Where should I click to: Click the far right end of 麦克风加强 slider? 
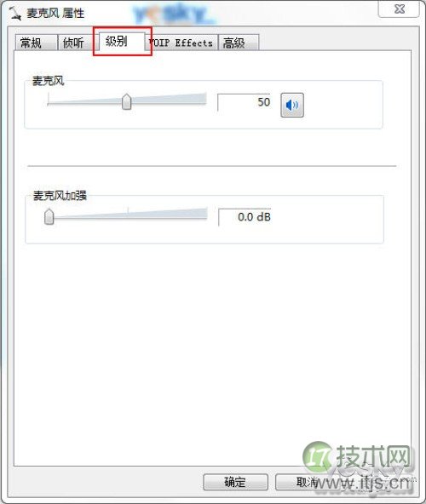click(205, 214)
